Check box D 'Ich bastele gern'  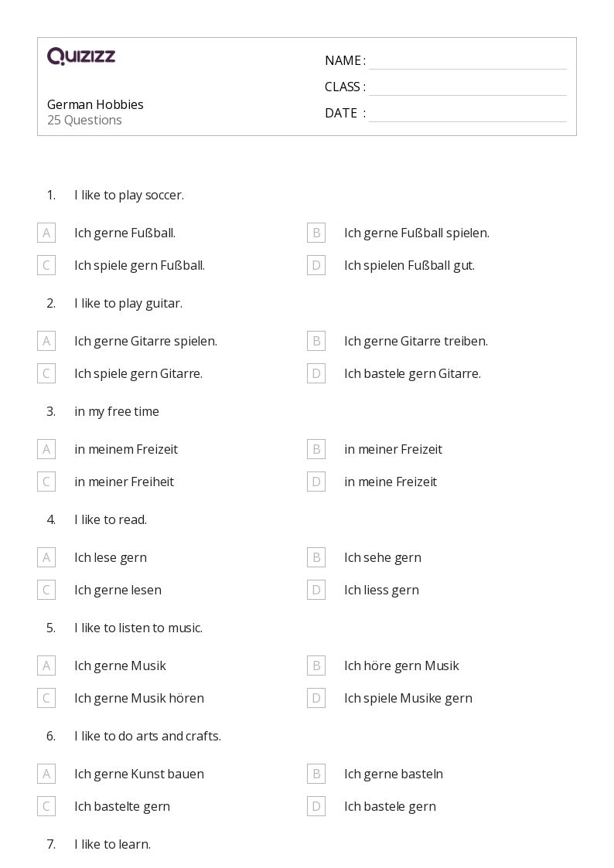316,807
